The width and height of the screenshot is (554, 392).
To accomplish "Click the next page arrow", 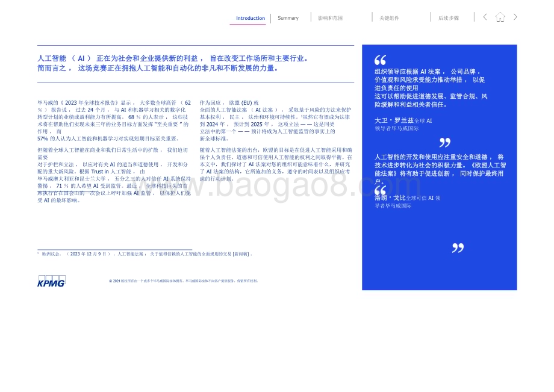I will pos(515,17).
